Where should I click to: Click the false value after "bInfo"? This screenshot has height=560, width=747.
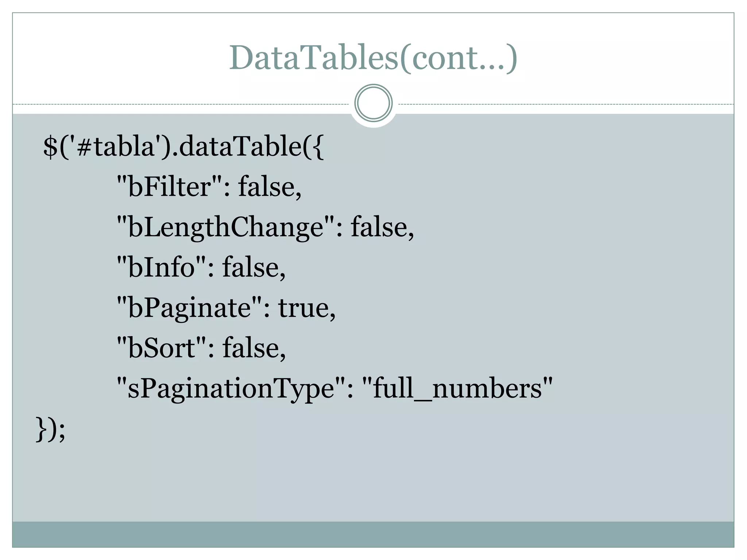[x=253, y=268]
